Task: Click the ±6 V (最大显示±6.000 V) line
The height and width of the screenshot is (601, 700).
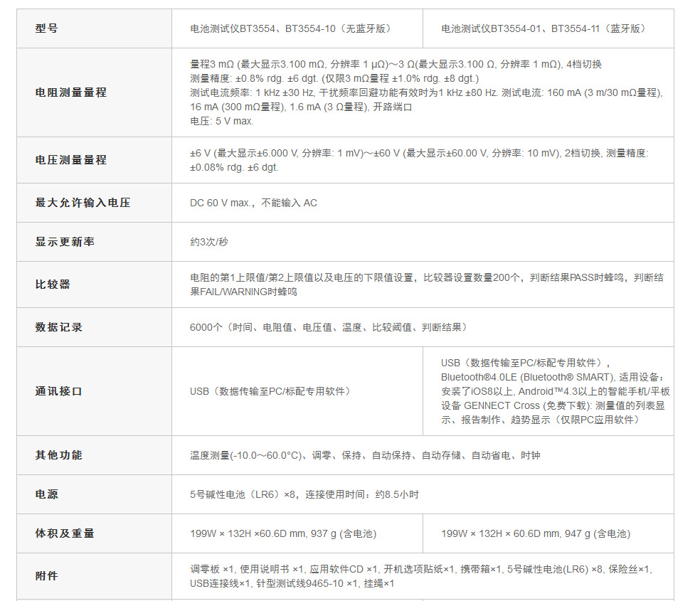Action: [x=419, y=153]
